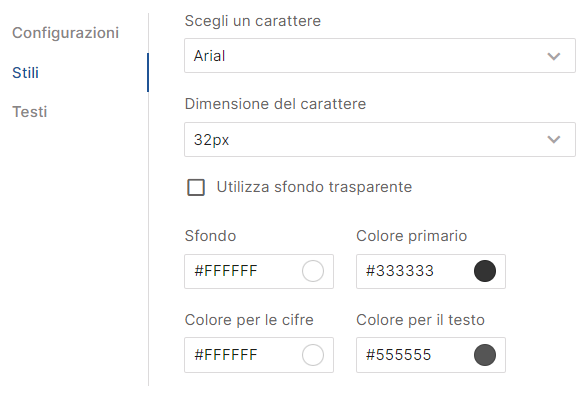585x393 pixels.
Task: Switch to the Testi tab
Action: pos(29,112)
